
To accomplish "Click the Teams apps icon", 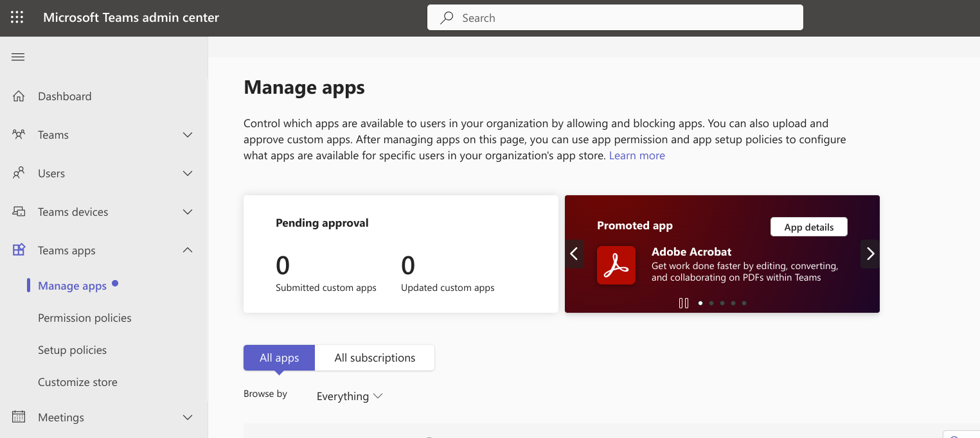I will coord(19,250).
